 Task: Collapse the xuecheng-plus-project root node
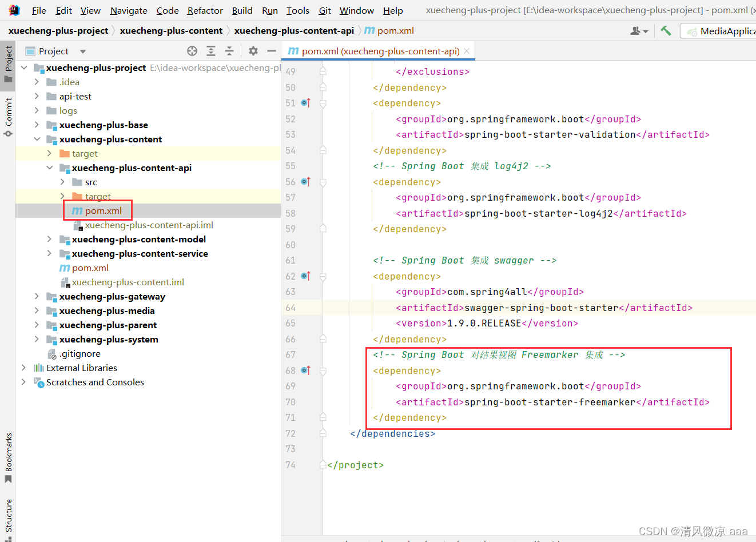[x=24, y=67]
